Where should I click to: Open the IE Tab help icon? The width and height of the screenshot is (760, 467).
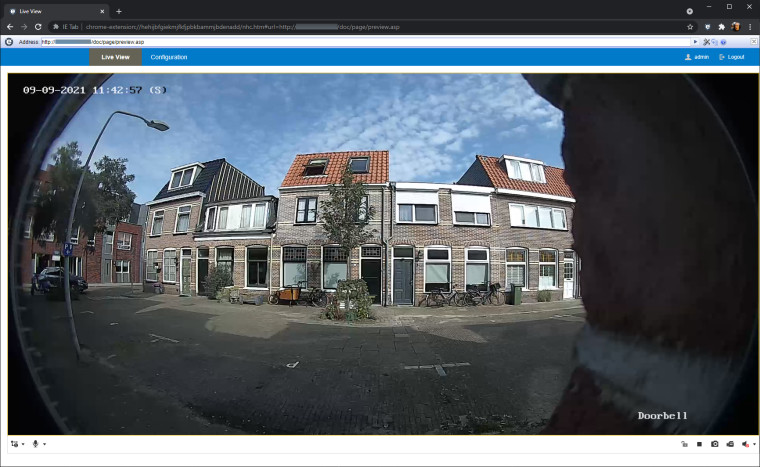tap(723, 42)
